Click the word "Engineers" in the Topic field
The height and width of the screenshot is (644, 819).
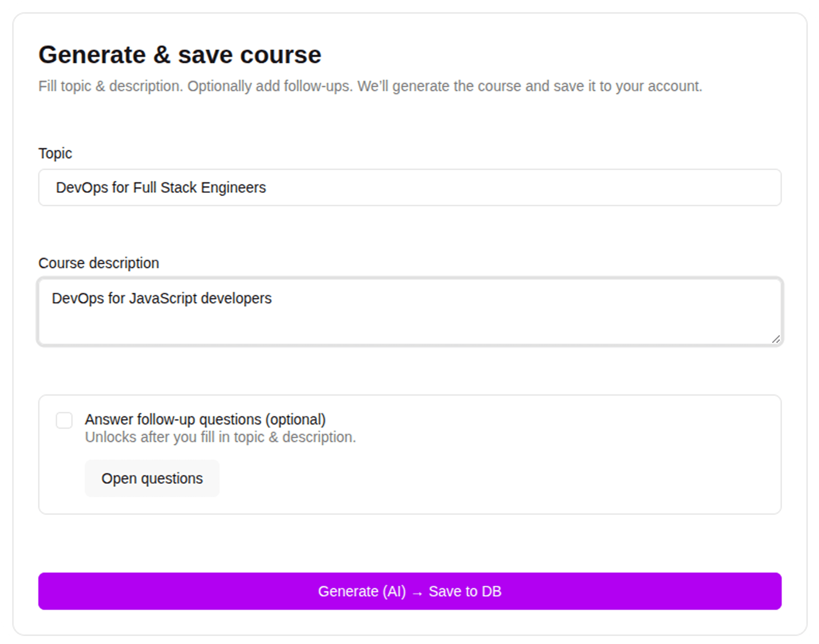pyautogui.click(x=233, y=188)
